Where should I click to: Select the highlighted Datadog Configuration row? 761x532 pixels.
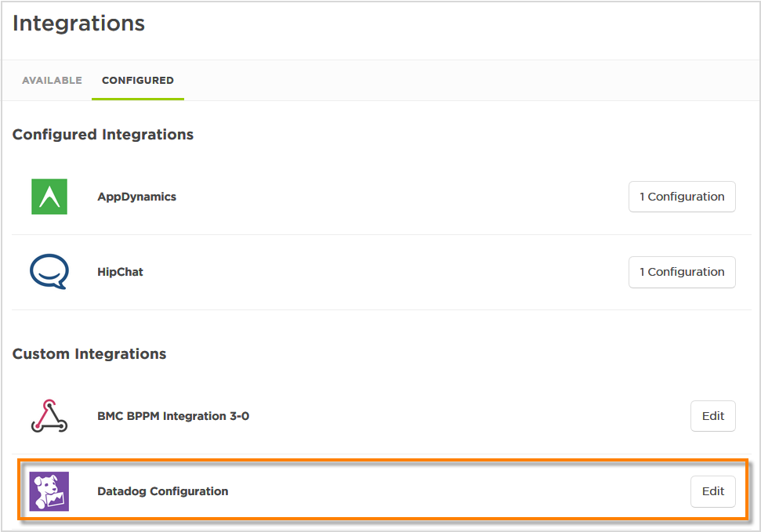tap(381, 491)
